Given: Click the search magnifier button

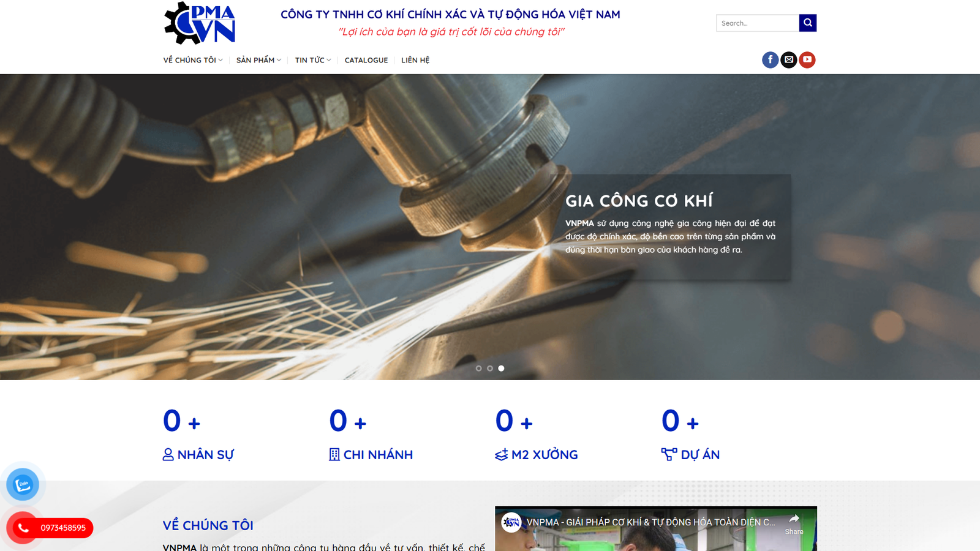Looking at the screenshot, I should click(x=808, y=23).
